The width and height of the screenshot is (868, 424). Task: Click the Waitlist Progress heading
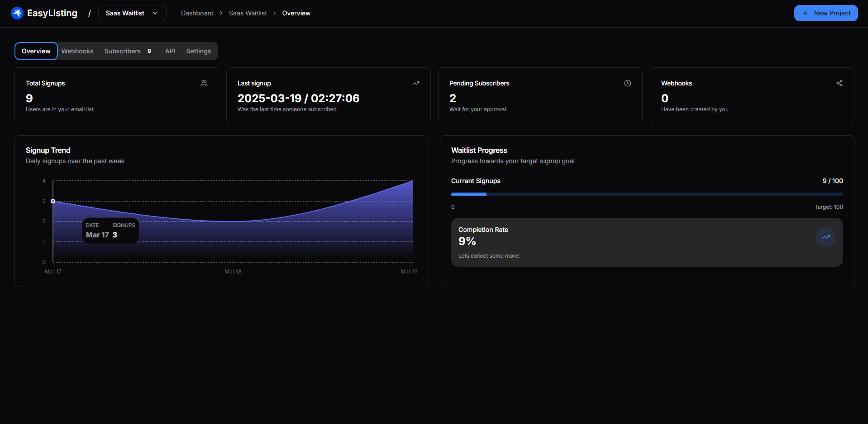pyautogui.click(x=479, y=150)
